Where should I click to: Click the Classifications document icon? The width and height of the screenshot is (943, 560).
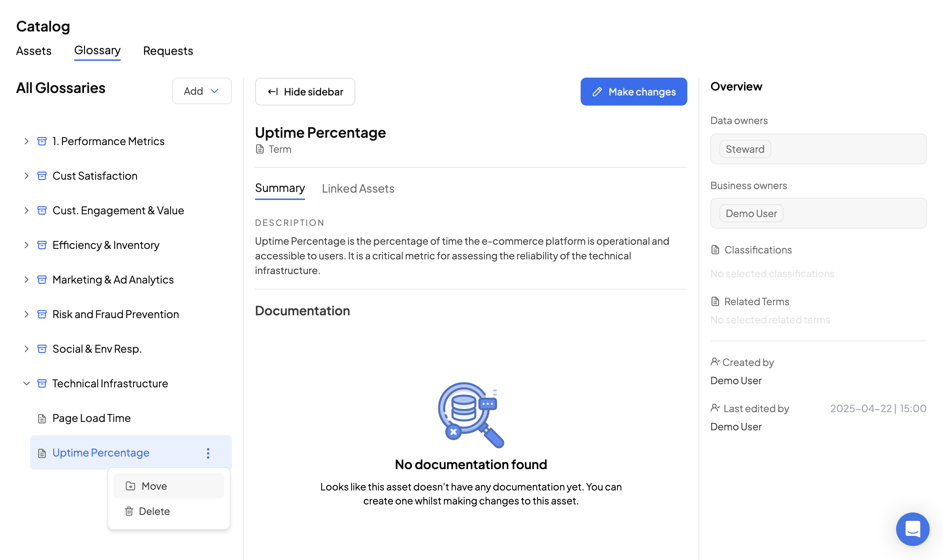715,250
